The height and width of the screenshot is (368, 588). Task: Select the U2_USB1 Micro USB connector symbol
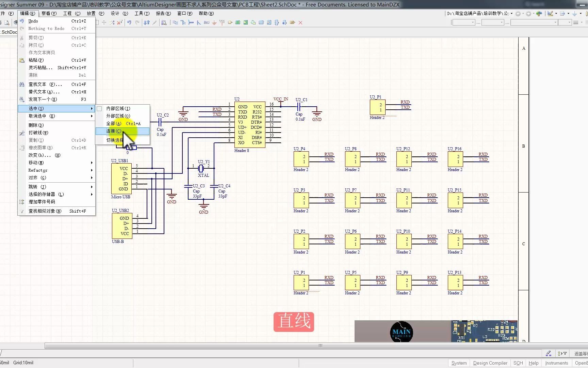121,179
